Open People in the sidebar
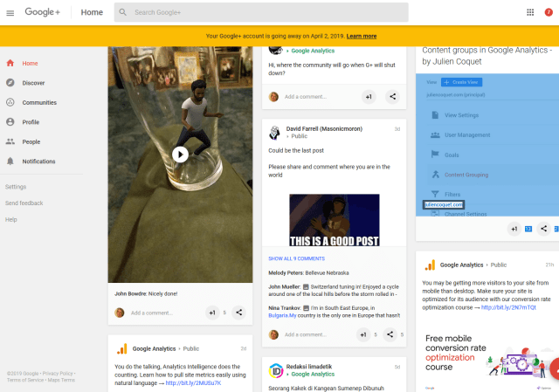Image resolution: width=559 pixels, height=392 pixels. 31,141
